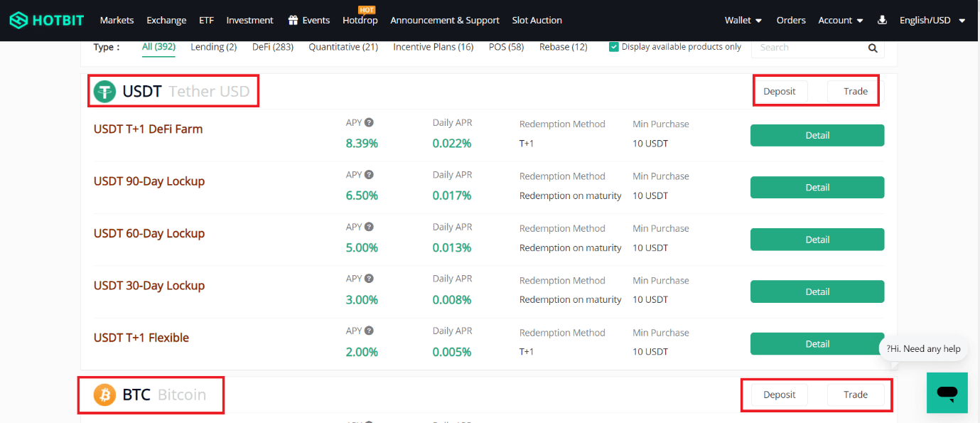Click the USDT Tether coin icon
The image size is (980, 423).
coord(104,91)
